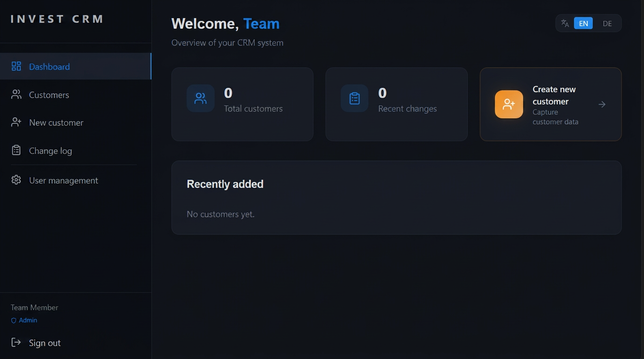
Task: Open the Recent changes card
Action: pyautogui.click(x=396, y=104)
